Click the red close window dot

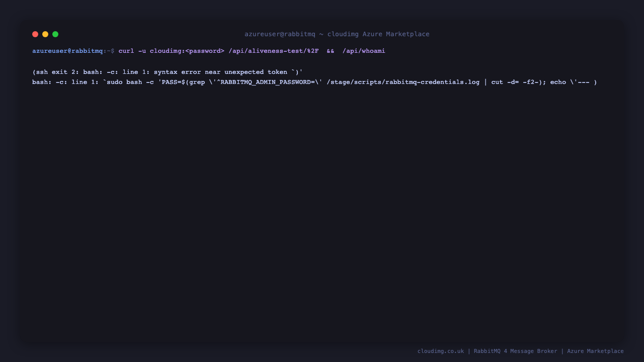coord(35,34)
